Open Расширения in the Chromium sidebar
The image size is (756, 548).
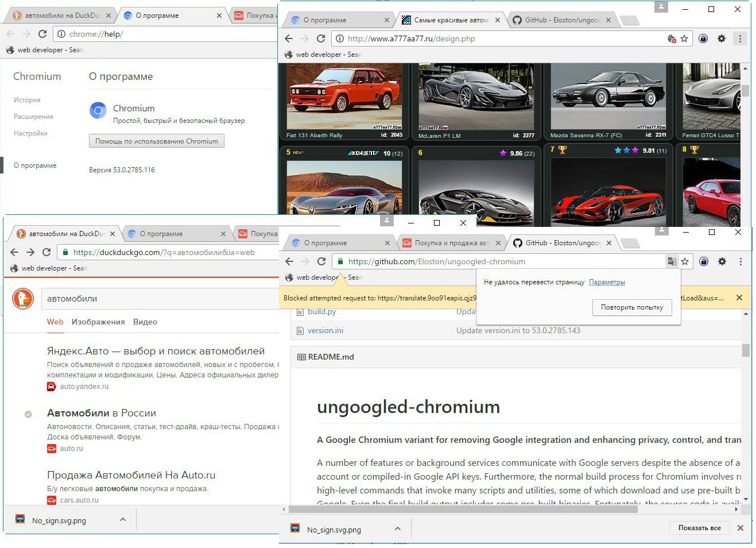(x=33, y=117)
